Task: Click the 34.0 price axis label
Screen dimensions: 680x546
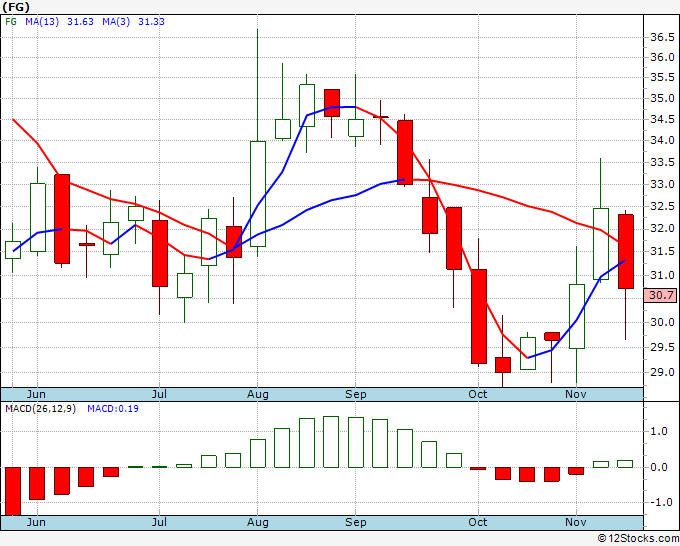Action: 662,141
